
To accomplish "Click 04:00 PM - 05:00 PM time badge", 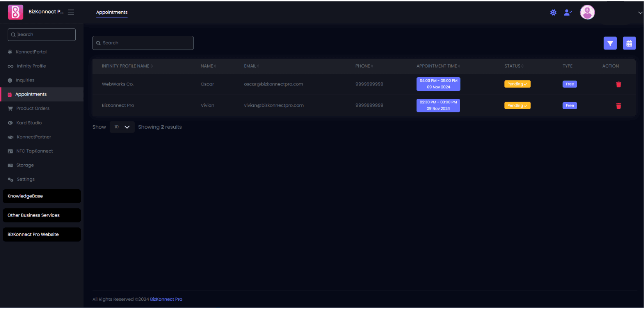I will (438, 84).
